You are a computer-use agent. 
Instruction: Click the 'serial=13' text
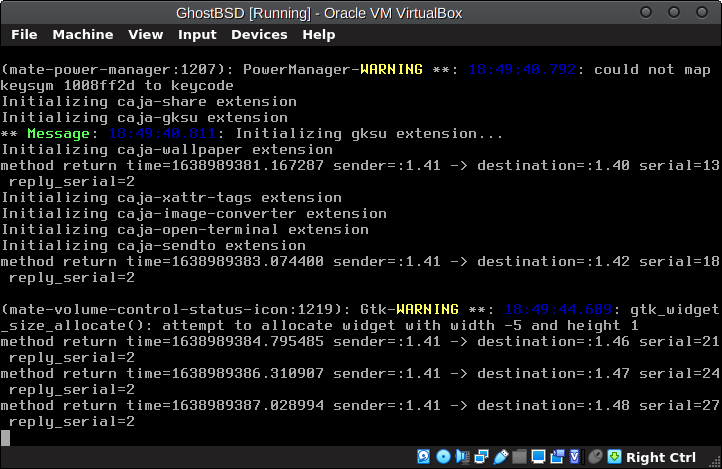tap(679, 165)
